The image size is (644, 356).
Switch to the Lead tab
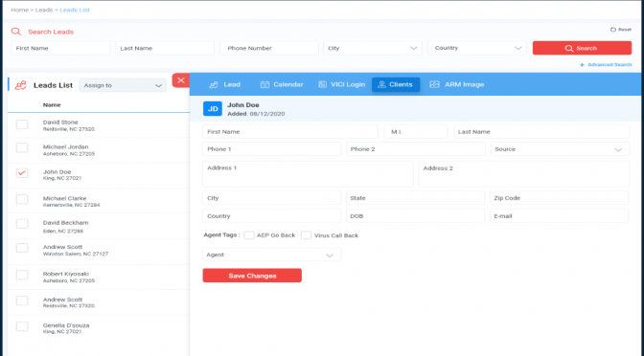pos(224,84)
